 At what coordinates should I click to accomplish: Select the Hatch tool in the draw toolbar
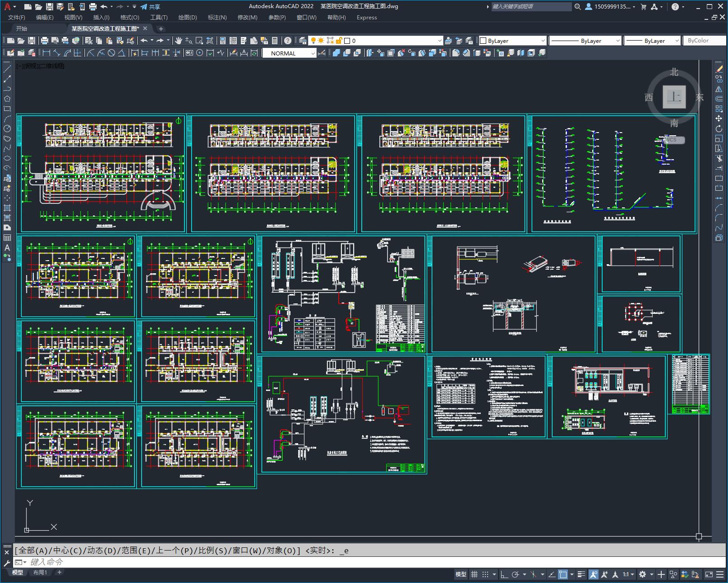7,207
